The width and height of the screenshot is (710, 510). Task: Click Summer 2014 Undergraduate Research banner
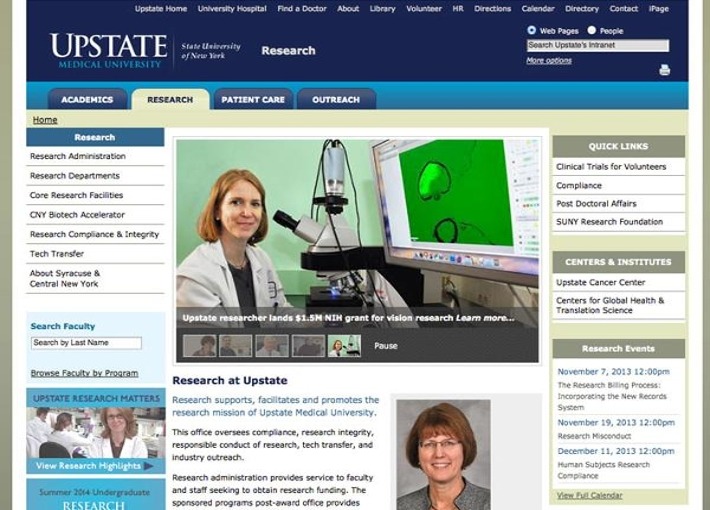(x=96, y=495)
